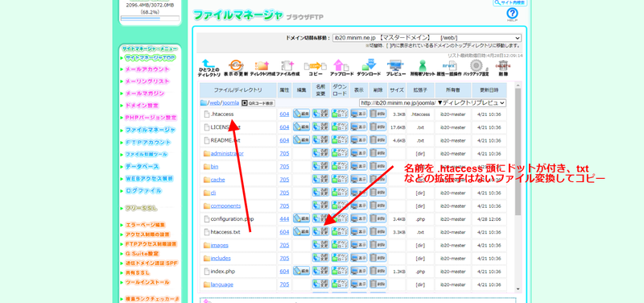Click the ダウンロード toolbar icon
The width and height of the screenshot is (644, 303).
click(x=368, y=68)
